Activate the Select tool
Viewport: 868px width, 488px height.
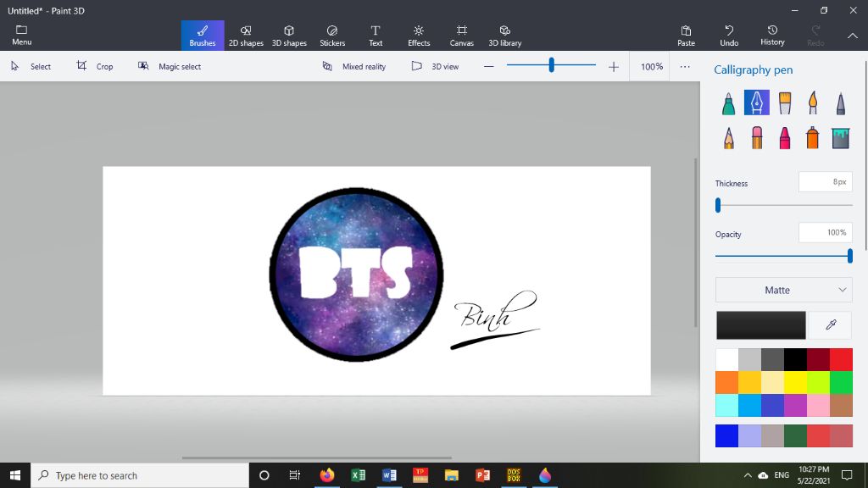click(x=31, y=66)
